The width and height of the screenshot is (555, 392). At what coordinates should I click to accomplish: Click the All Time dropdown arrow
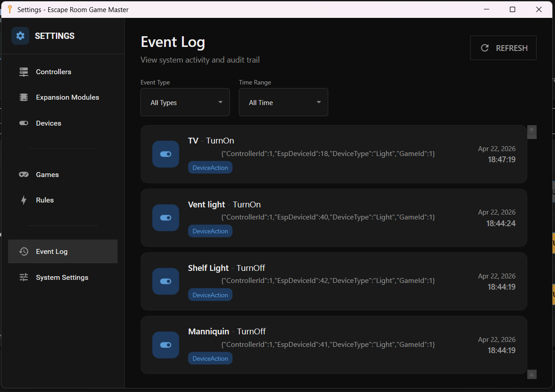(x=318, y=102)
